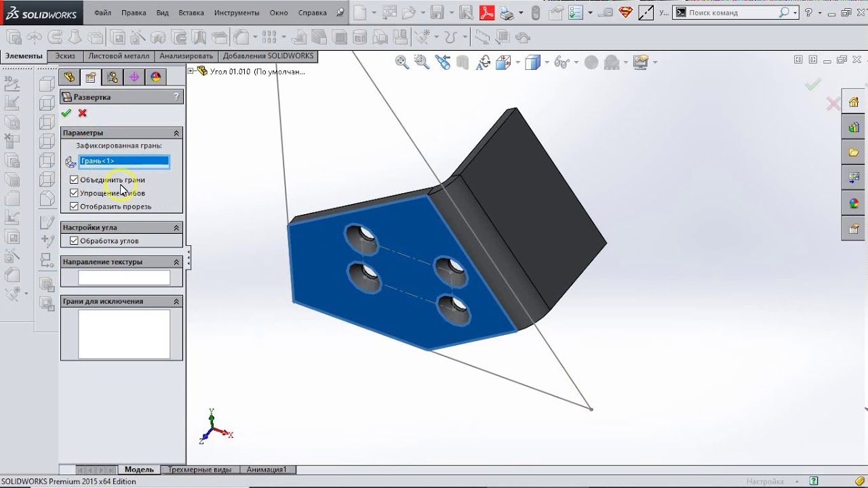Open the Анализировать tab

186,56
